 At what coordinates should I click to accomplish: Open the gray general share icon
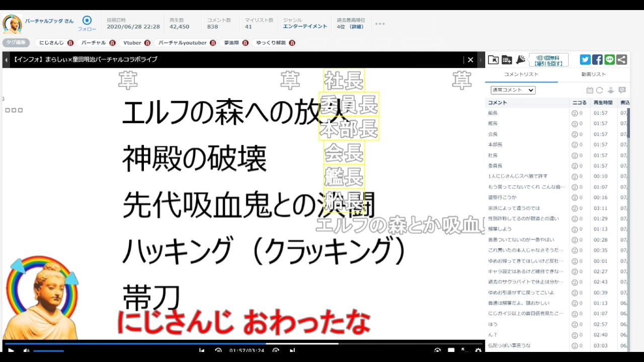622,60
